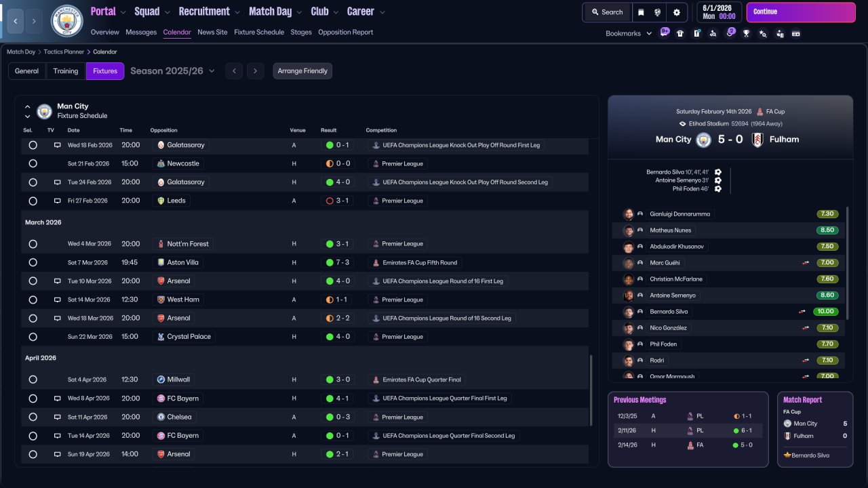
Task: Click Fulham crest in match summary
Action: click(x=757, y=140)
